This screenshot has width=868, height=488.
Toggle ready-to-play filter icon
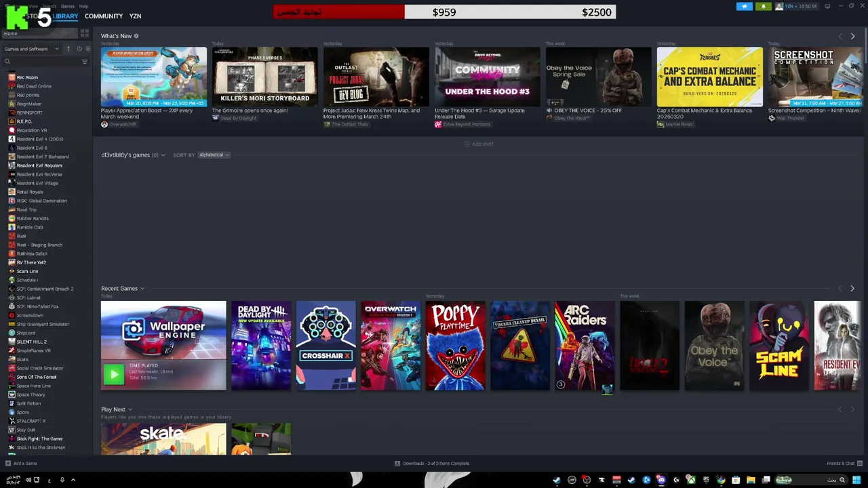[x=87, y=49]
